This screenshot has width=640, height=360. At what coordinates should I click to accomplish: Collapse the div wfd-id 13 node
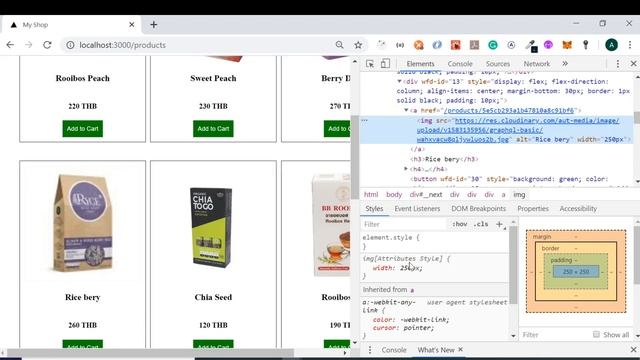point(399,82)
